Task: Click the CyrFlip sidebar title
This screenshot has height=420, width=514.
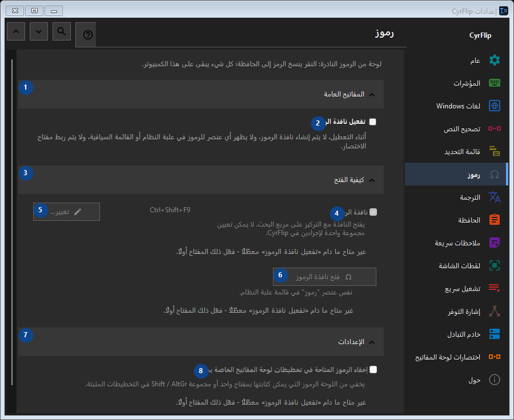Action: click(480, 35)
